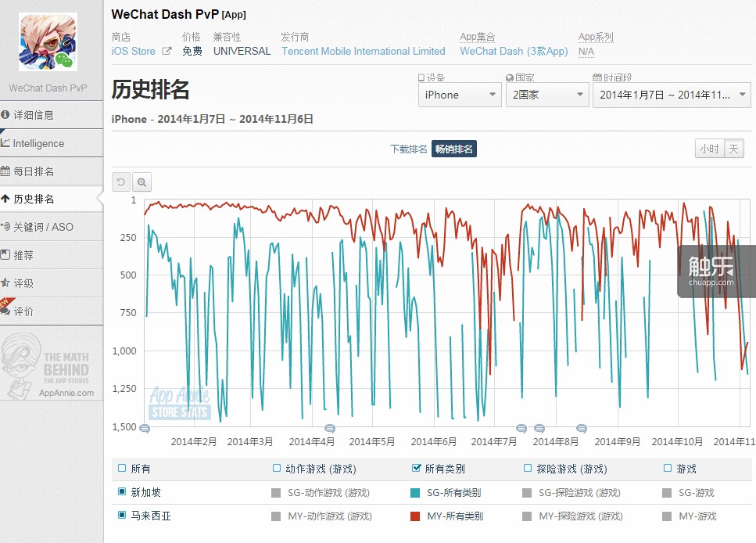Toggle the 动作游戏 (游戏) checkbox
This screenshot has height=543, width=756.
pyautogui.click(x=277, y=468)
